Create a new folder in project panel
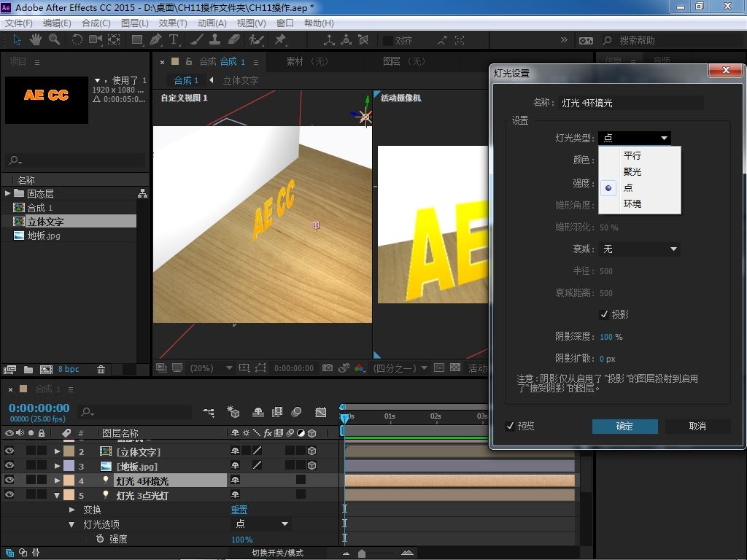 28,369
